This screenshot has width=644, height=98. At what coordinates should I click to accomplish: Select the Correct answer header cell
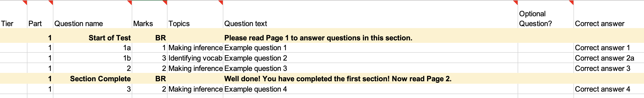click(x=609, y=14)
